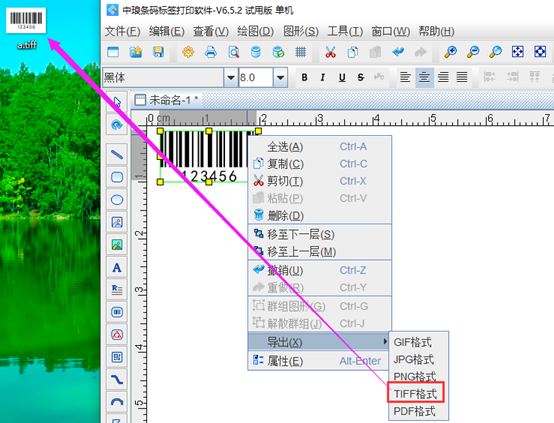Select the ellipse drawing tool
The height and width of the screenshot is (423, 554).
pos(117,200)
